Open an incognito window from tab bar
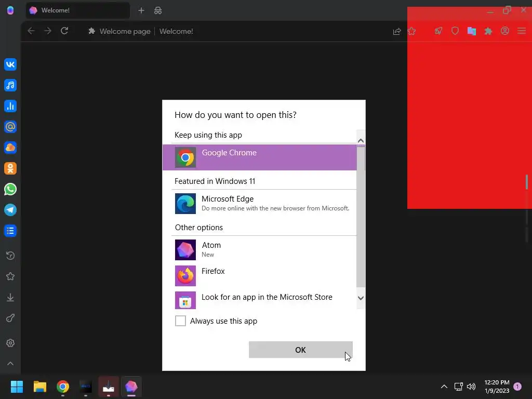The height and width of the screenshot is (399, 532). pos(158,10)
